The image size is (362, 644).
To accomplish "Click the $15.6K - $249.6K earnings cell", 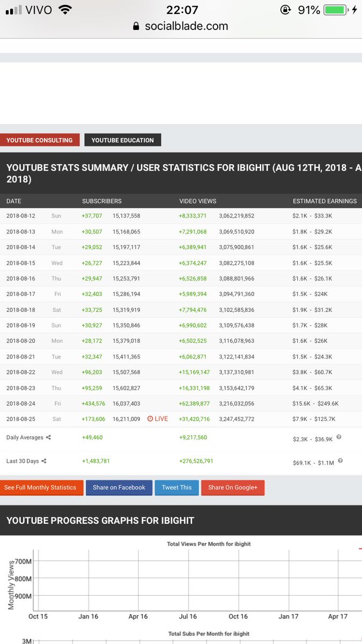I will pos(315,403).
